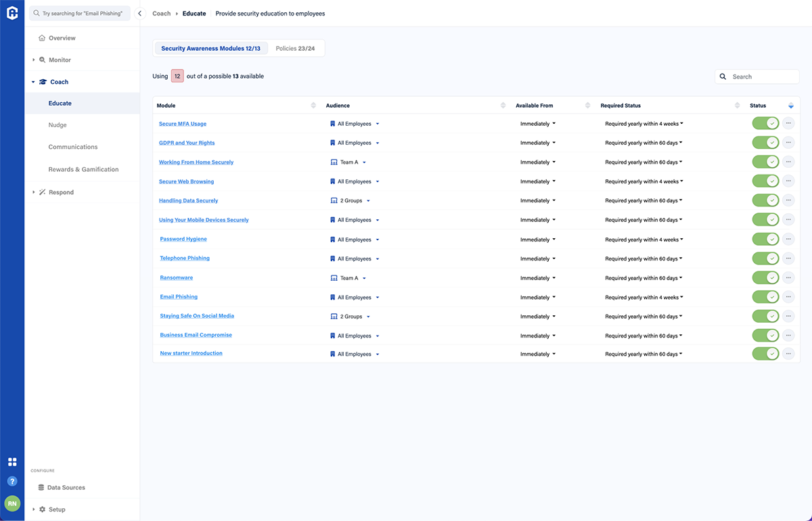Expand the Available From dropdown for Secure MFA Usage
The width and height of the screenshot is (812, 521).
click(538, 123)
